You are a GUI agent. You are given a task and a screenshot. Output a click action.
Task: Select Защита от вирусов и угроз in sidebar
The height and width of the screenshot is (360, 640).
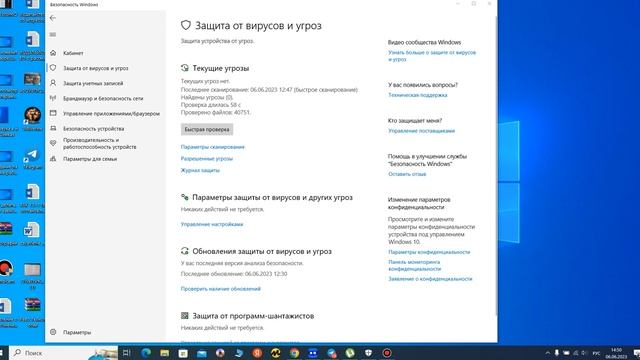[x=96, y=68]
